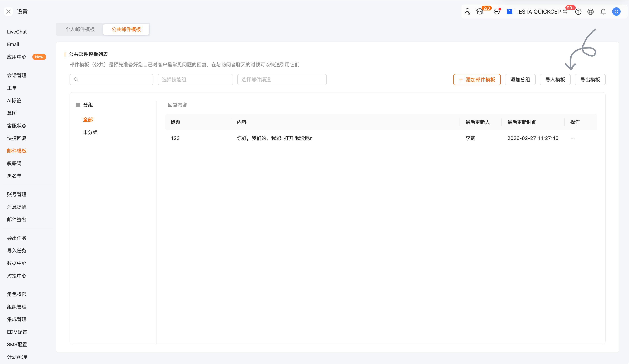Click the 添加分组 button
The height and width of the screenshot is (364, 629).
(520, 80)
